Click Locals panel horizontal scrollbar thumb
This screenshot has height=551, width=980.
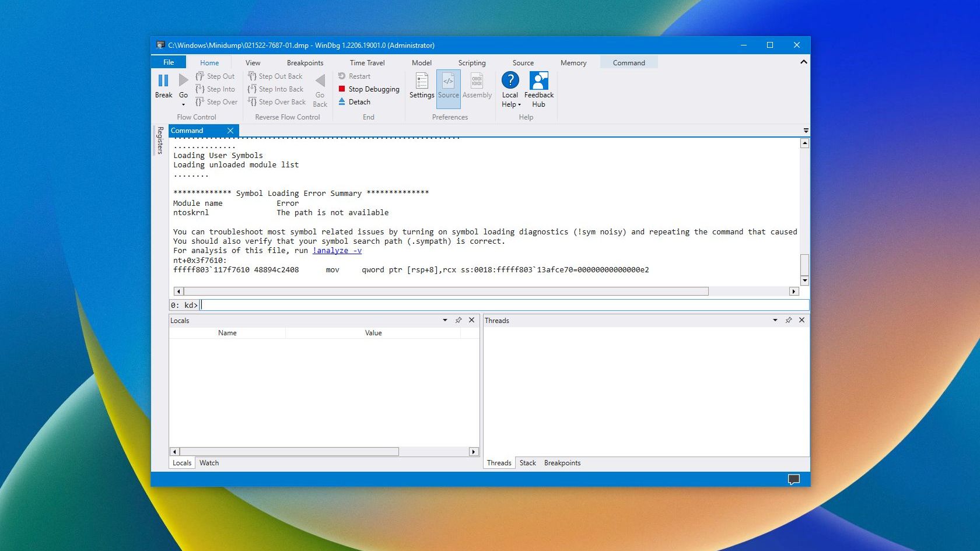point(289,451)
